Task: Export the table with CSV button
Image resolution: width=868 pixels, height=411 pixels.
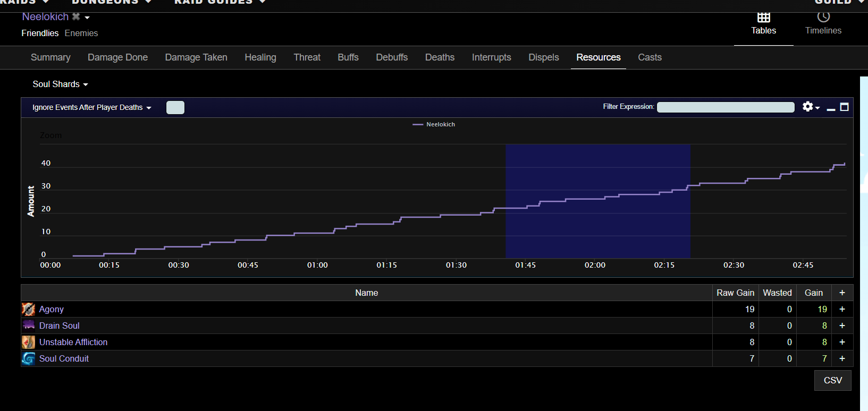Action: (x=832, y=380)
